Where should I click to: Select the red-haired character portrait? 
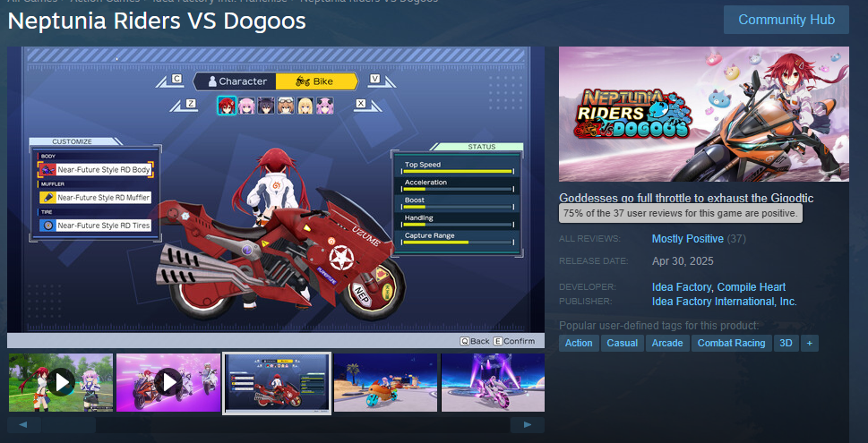coord(227,105)
